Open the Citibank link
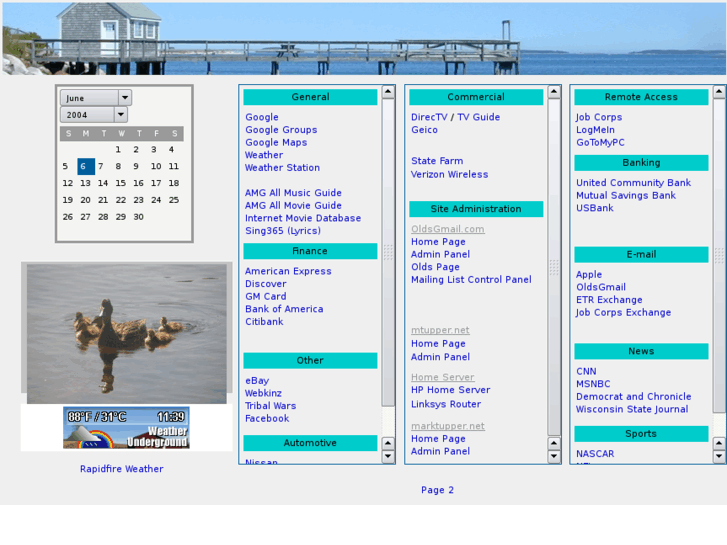Screen dimensions: 727x545 [264, 321]
